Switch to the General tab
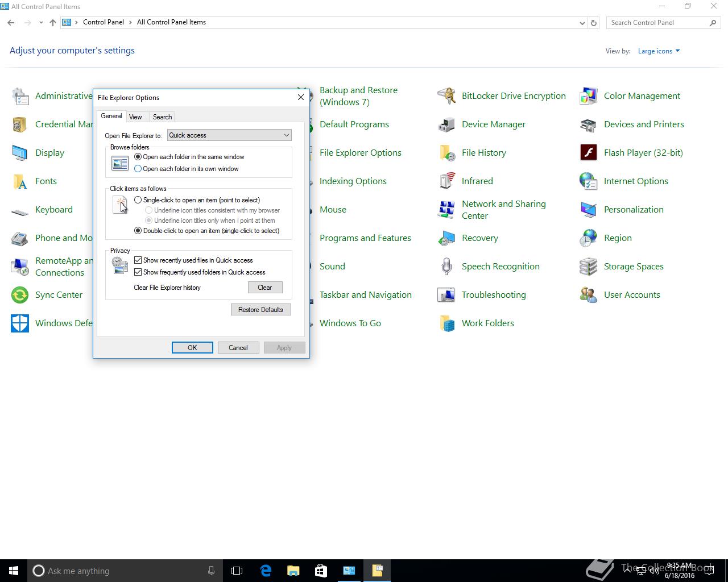This screenshot has width=728, height=582. coord(111,116)
